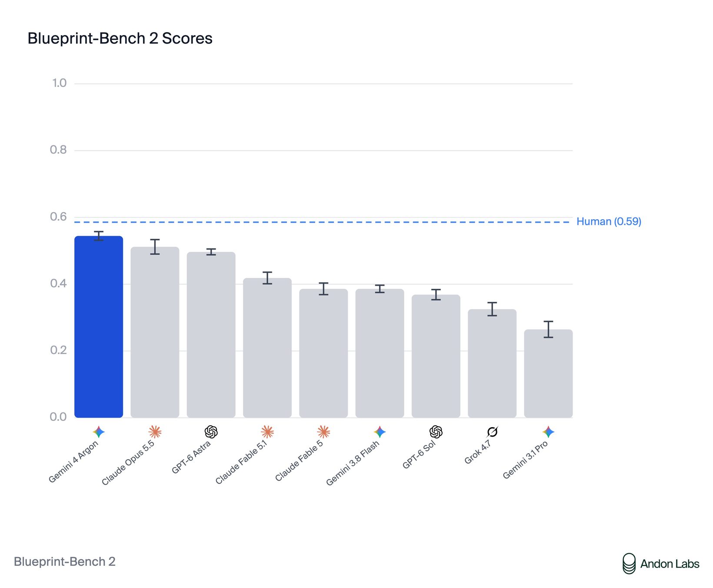Click the Claude Fable 5.1 starburst icon
This screenshot has height=588, width=713.
267,432
